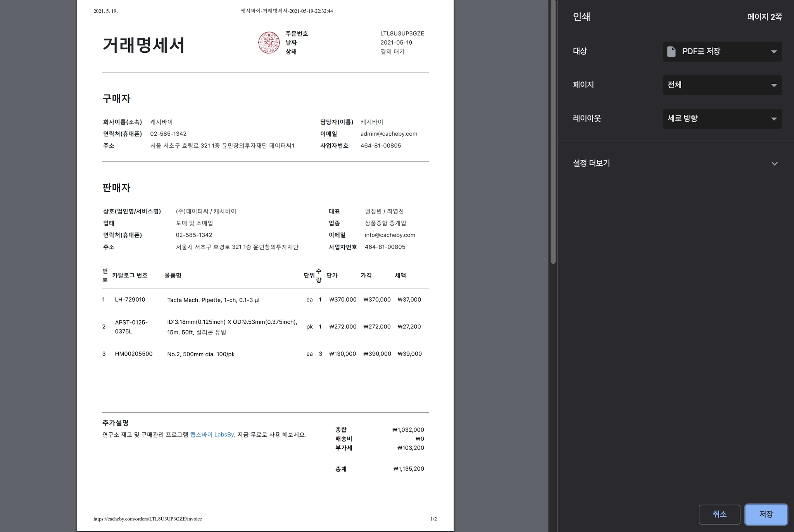Click the unit price ₩272,000

pos(343,326)
